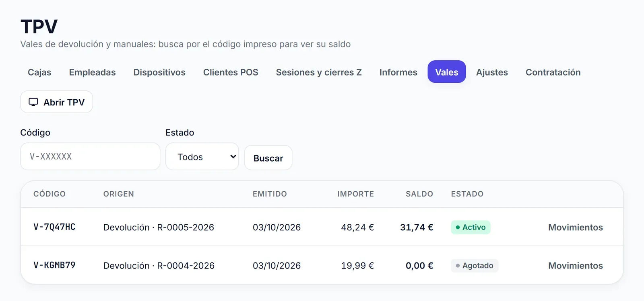The image size is (644, 301).
Task: Click the emitido date in V-KGMB79 row
Action: [277, 266]
